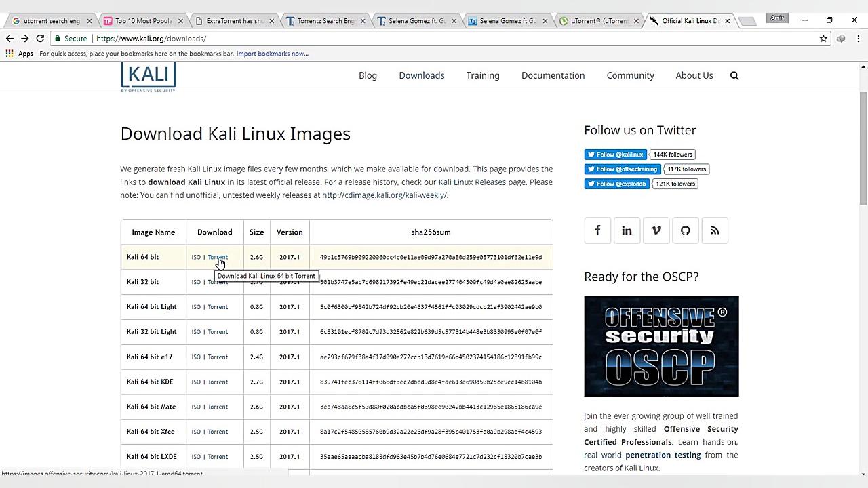Click the '117K followers' count
Viewport: 868px width, 488px height.
687,169
